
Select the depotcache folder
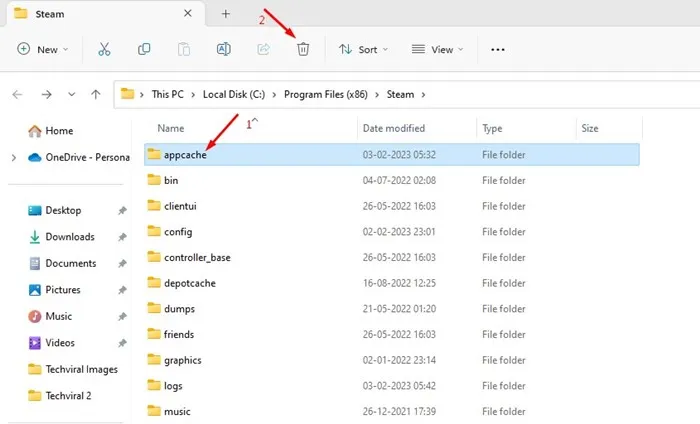392,283
